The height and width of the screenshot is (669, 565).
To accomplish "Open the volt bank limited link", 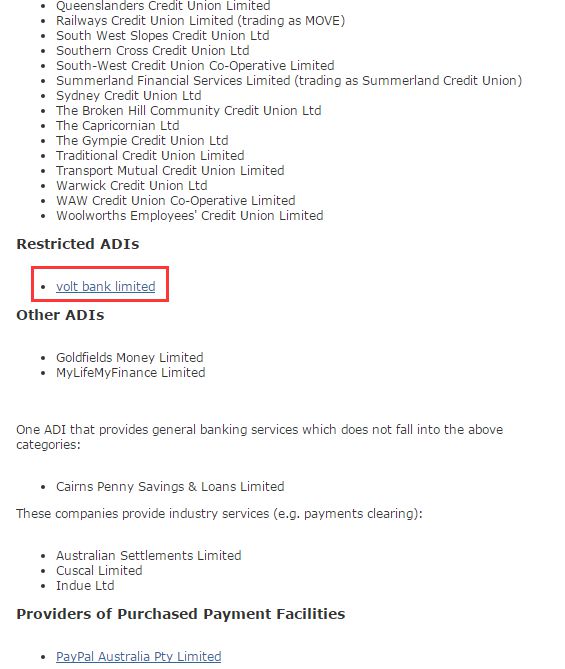I will [105, 286].
